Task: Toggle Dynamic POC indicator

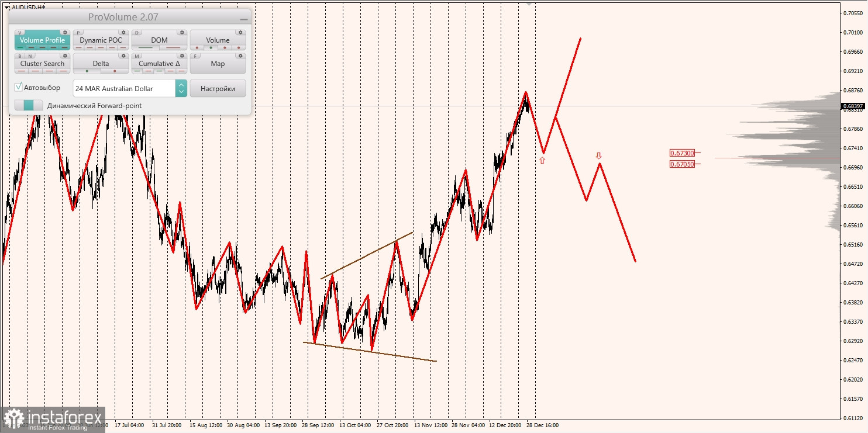Action: (101, 40)
